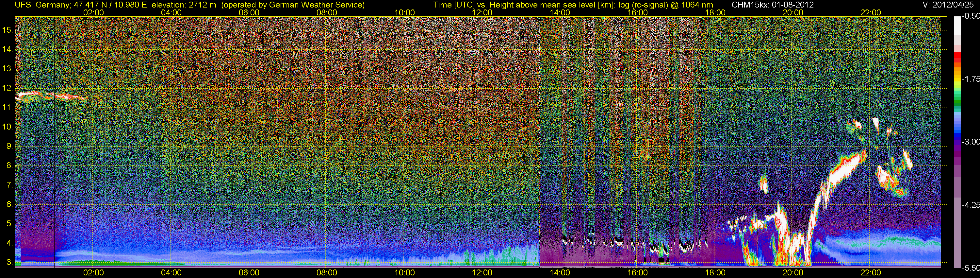Click '06:00' on the bottom time axis

(x=249, y=273)
